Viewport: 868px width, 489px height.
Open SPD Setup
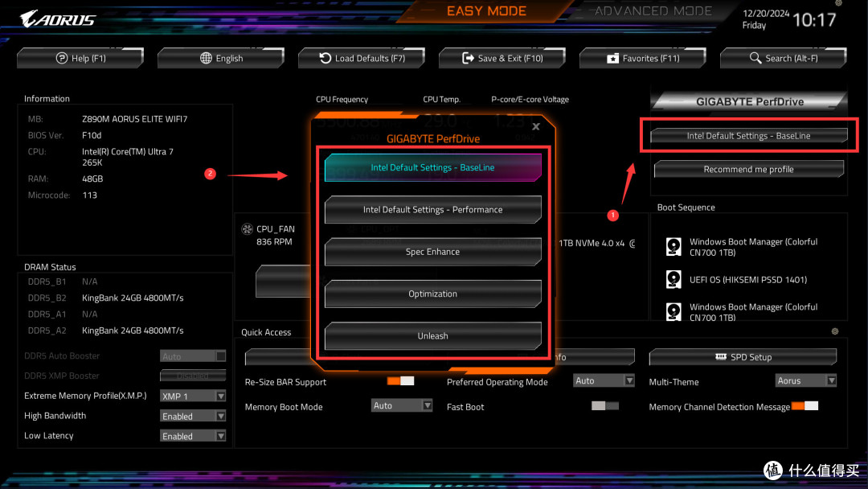(743, 357)
